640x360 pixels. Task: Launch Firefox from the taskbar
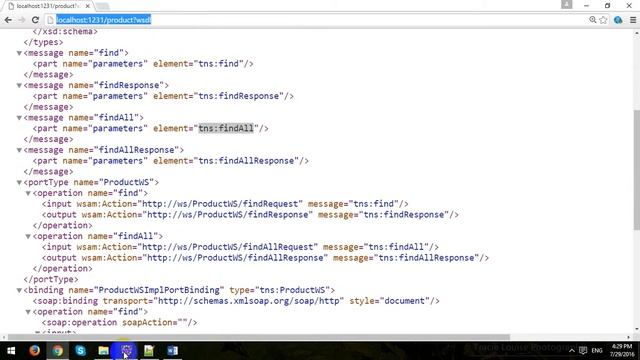[x=34, y=351]
